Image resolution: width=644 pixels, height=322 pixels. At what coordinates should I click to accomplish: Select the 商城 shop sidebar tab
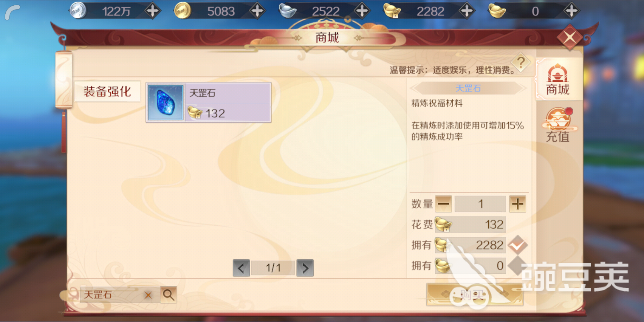tap(558, 80)
